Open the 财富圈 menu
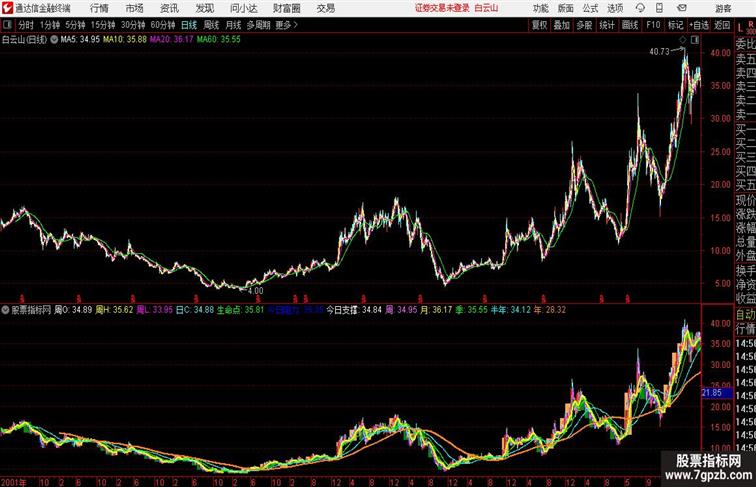The width and height of the screenshot is (756, 487). (x=287, y=8)
